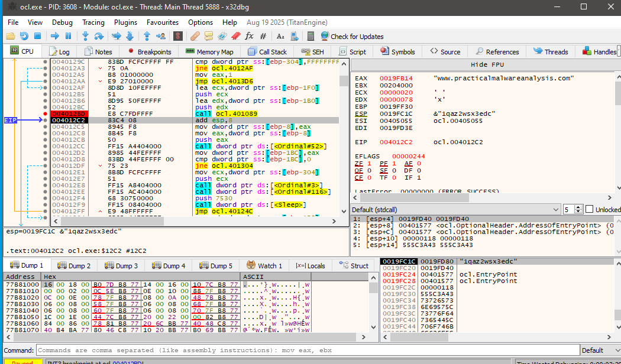621x364 pixels.
Task: Click the Step Into toolbar icon
Action: click(x=86, y=36)
